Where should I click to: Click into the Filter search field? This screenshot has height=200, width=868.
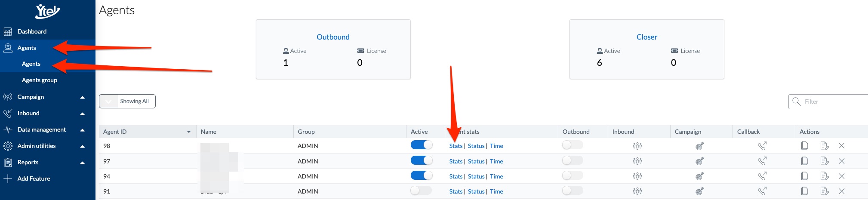click(829, 102)
